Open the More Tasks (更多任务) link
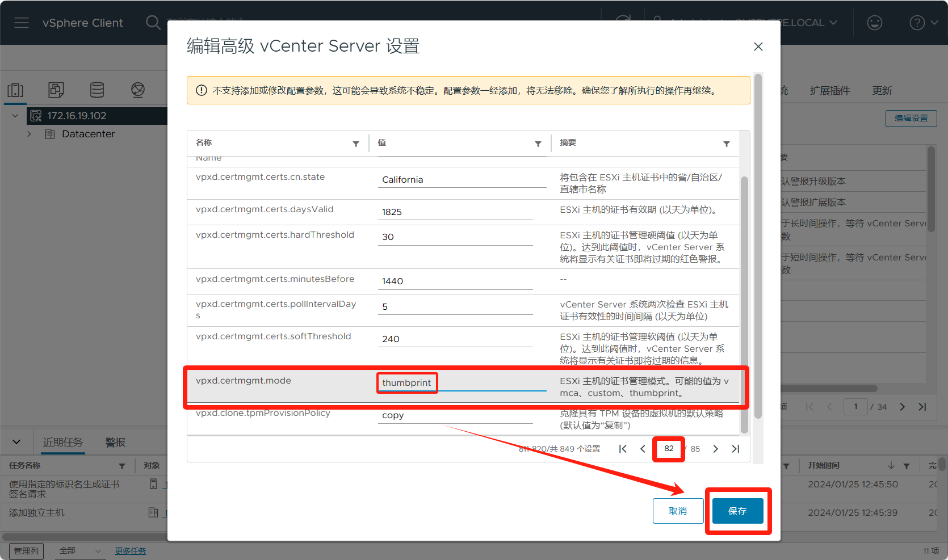This screenshot has height=560, width=948. click(x=130, y=551)
